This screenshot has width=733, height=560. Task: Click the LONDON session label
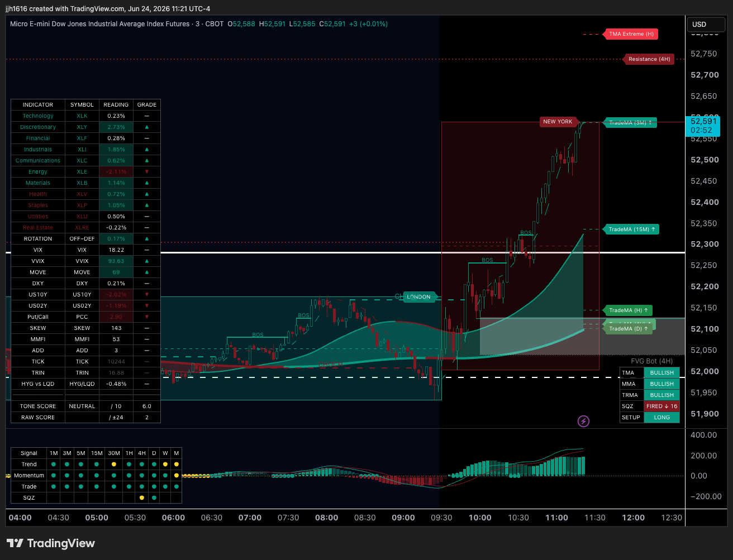419,297
